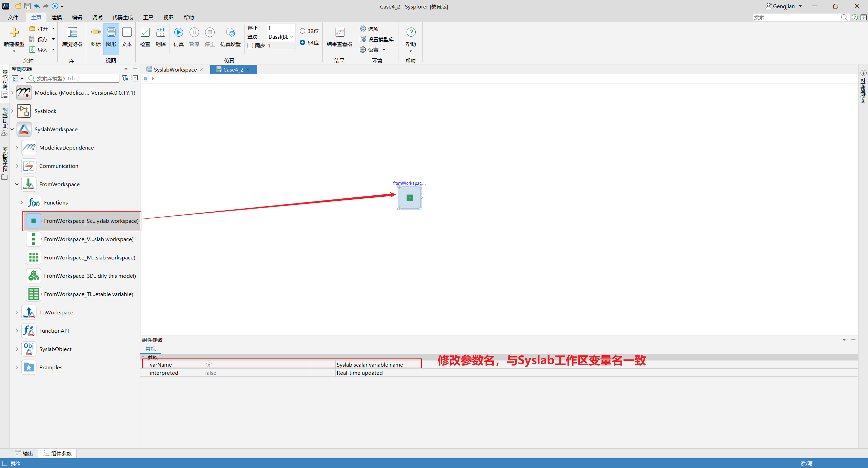Switch to Icon view (图标)
Image resolution: width=868 pixels, height=468 pixels.
click(x=96, y=32)
